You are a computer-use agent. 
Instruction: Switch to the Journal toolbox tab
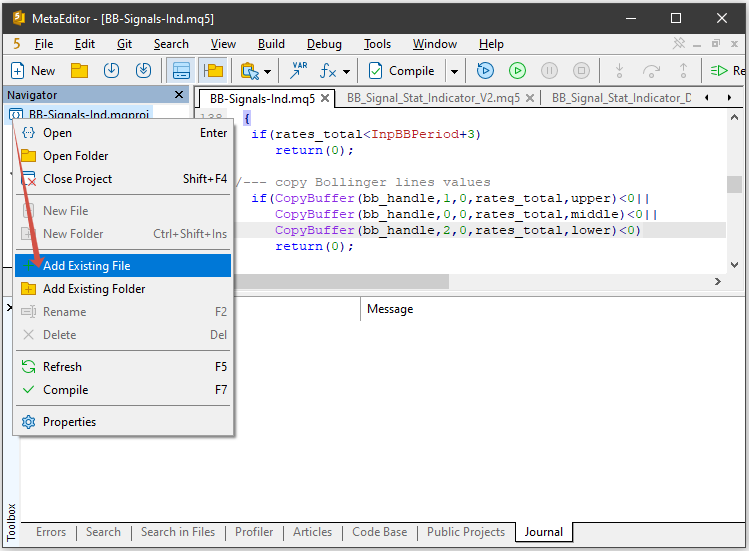click(544, 532)
